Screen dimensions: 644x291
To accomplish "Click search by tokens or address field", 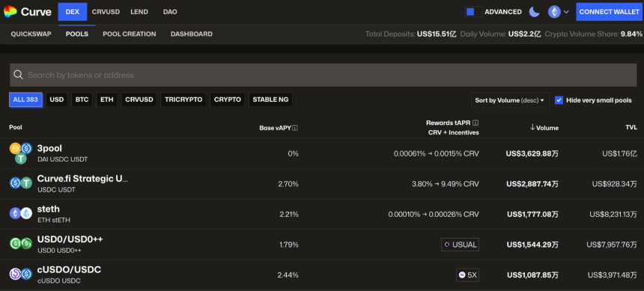I will 323,75.
